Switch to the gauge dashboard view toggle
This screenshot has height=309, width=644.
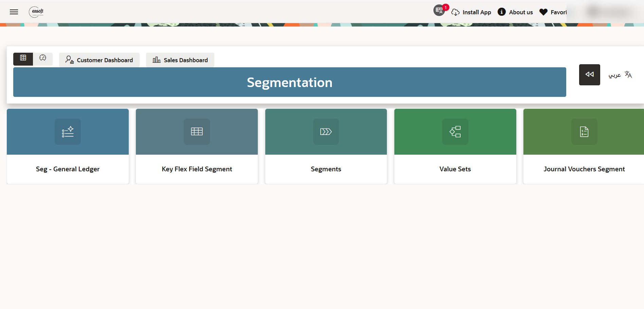(x=43, y=59)
